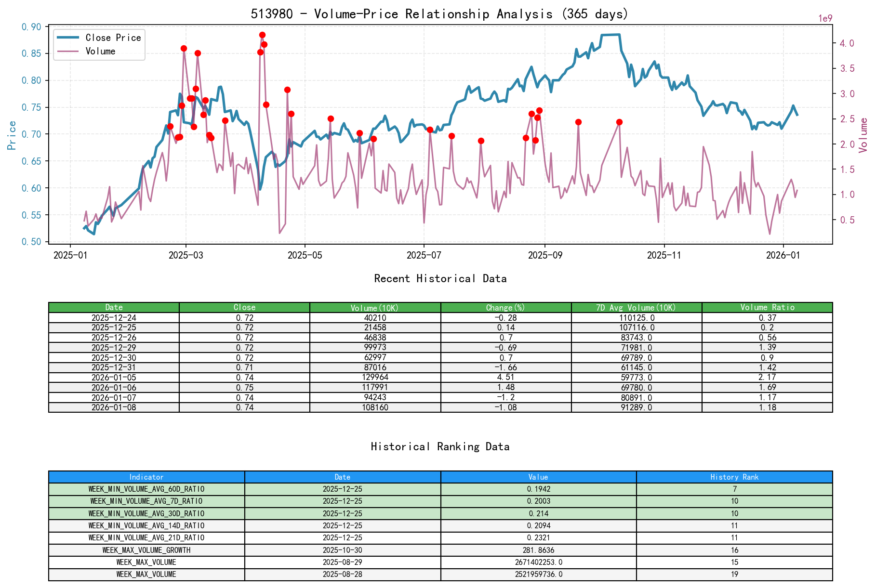Click the 'Recent Historical Data' section heading

[440, 278]
